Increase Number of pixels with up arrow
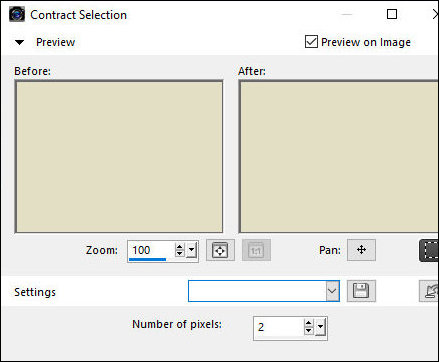This screenshot has height=362, width=439. pyautogui.click(x=309, y=323)
